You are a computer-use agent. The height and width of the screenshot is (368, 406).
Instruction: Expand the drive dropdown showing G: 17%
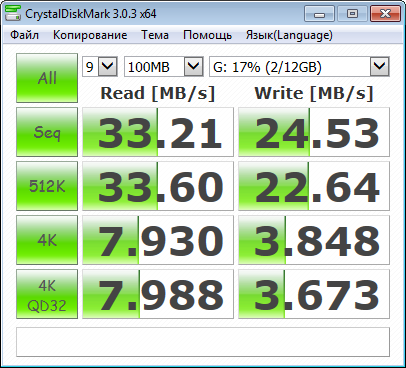[380, 67]
